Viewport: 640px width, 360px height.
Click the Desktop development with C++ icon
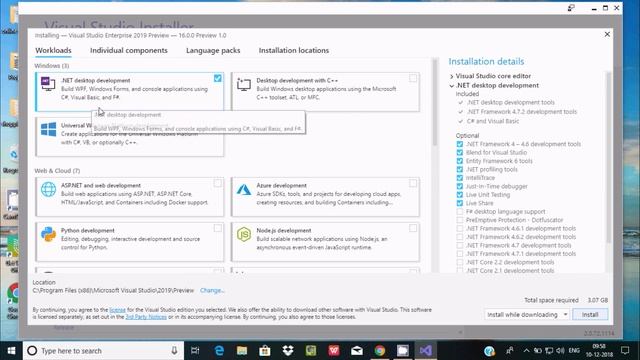click(x=244, y=84)
